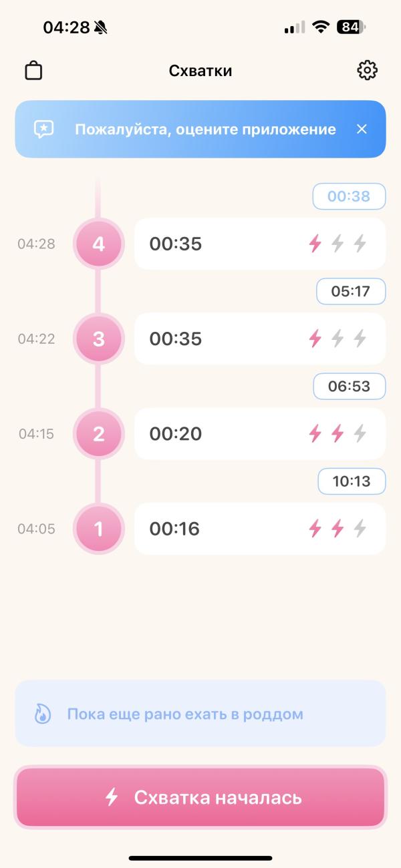401x868 pixels.
Task: Open the shopping bag icon
Action: (33, 71)
